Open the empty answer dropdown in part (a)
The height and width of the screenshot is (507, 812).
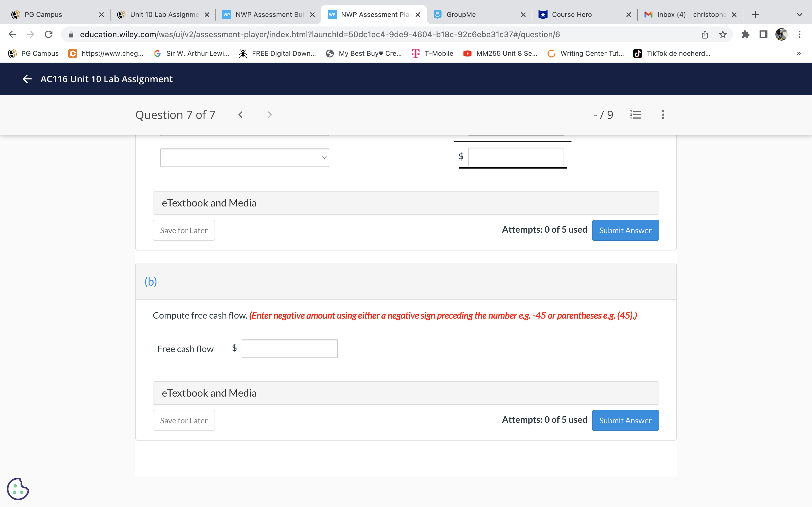click(x=244, y=157)
